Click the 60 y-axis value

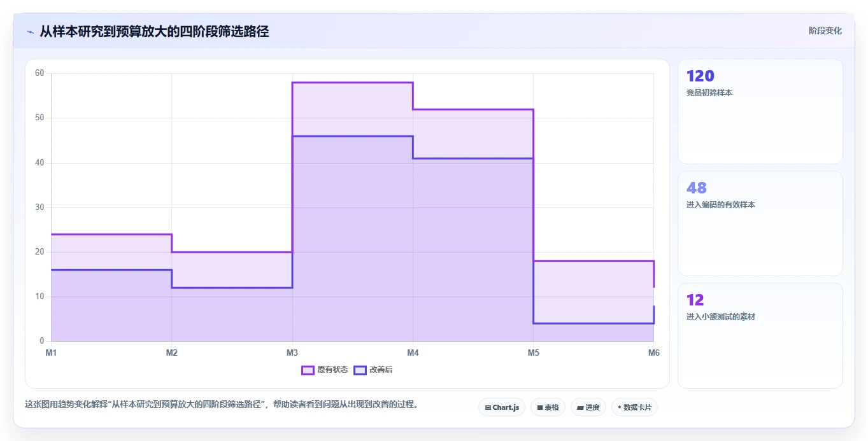pyautogui.click(x=39, y=73)
